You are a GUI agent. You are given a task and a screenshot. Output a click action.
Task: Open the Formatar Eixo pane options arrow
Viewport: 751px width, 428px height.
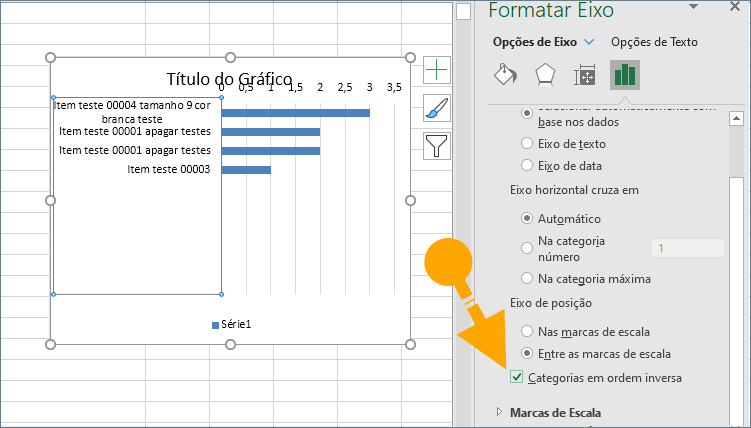click(x=693, y=8)
